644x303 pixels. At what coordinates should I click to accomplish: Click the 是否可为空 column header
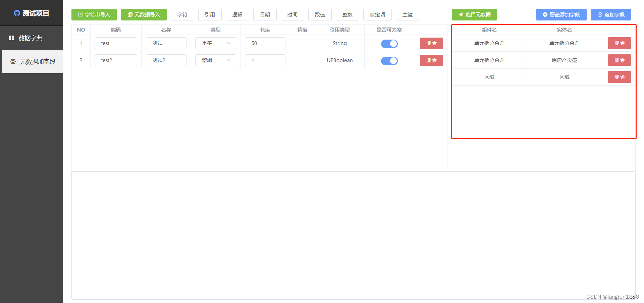(x=389, y=30)
